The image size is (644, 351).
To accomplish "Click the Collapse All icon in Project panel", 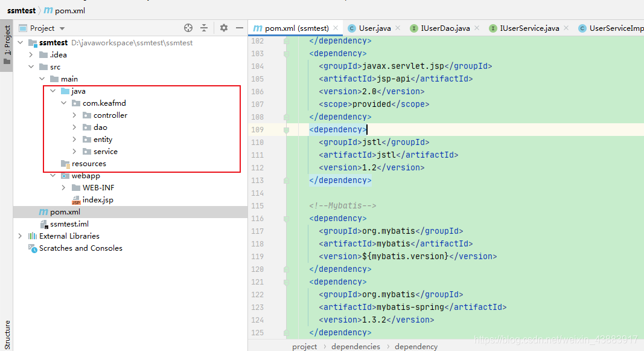I will coord(204,28).
